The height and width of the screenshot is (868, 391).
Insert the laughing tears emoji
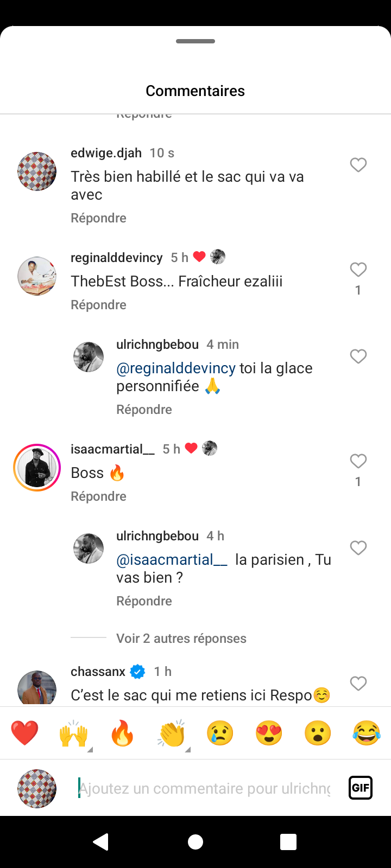(x=367, y=733)
